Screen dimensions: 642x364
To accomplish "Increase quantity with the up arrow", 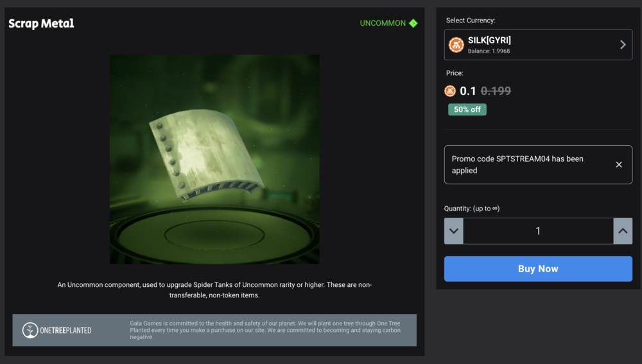I will coord(623,231).
